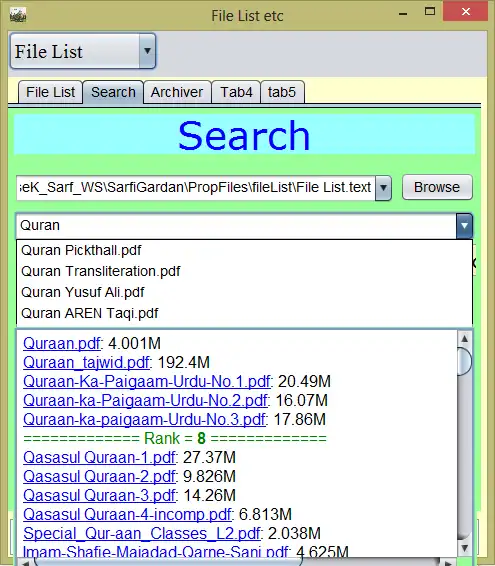Viewport: 495px width, 566px height.
Task: Open the Quraan.pdf link
Action: pyautogui.click(x=62, y=343)
